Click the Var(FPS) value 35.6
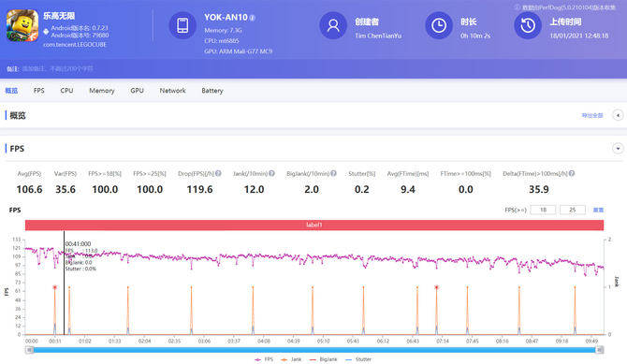The image size is (627, 364). [66, 189]
